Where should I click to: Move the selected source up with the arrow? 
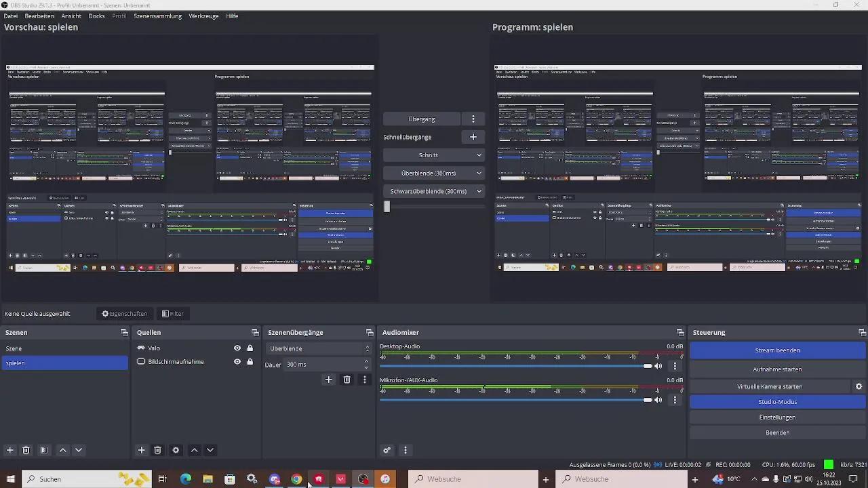(x=195, y=450)
